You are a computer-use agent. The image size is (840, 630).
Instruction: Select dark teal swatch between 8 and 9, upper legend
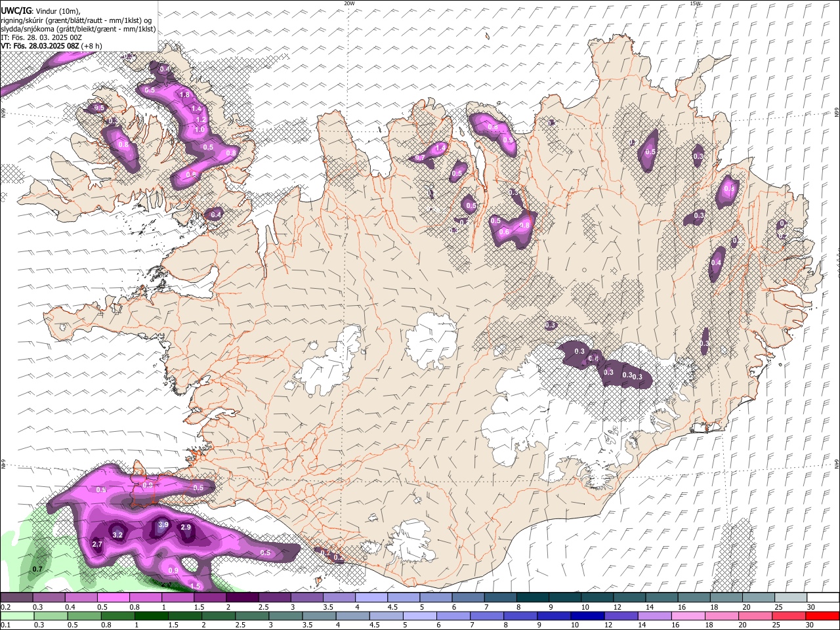(532, 598)
